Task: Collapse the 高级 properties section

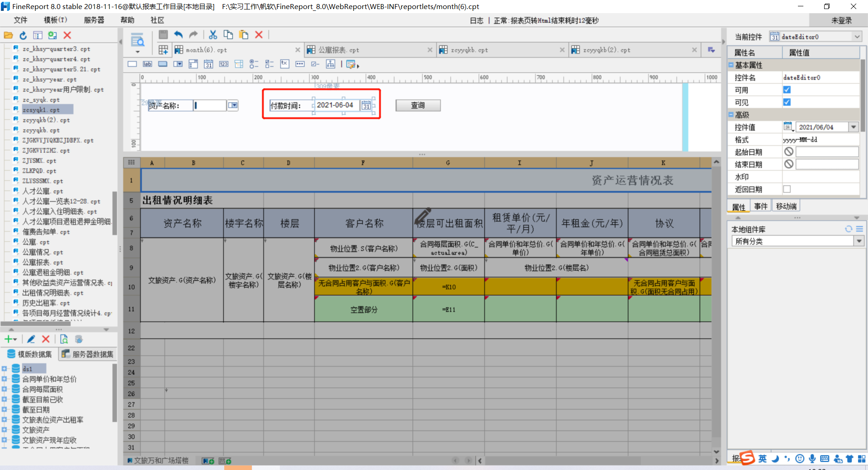Action: click(731, 115)
